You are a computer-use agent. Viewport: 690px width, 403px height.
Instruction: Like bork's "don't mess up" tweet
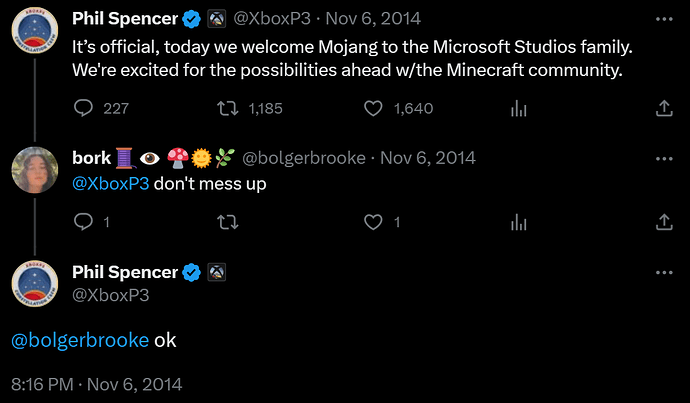coord(373,222)
